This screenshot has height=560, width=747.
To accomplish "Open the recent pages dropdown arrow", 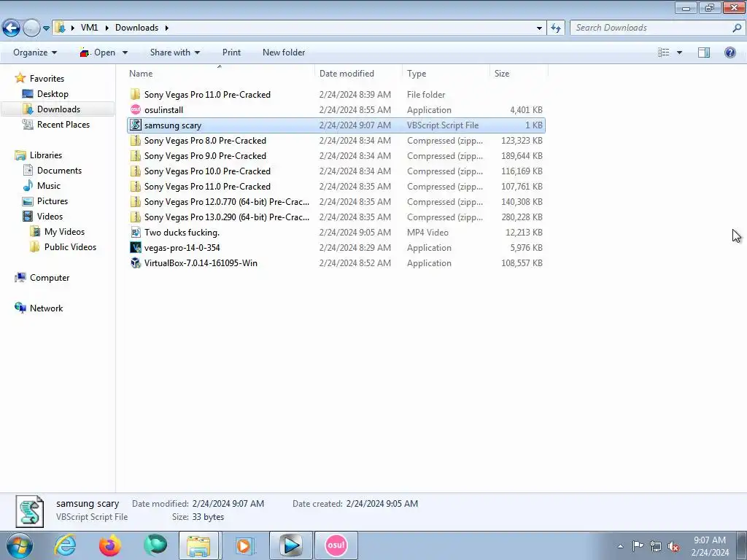I will click(46, 28).
